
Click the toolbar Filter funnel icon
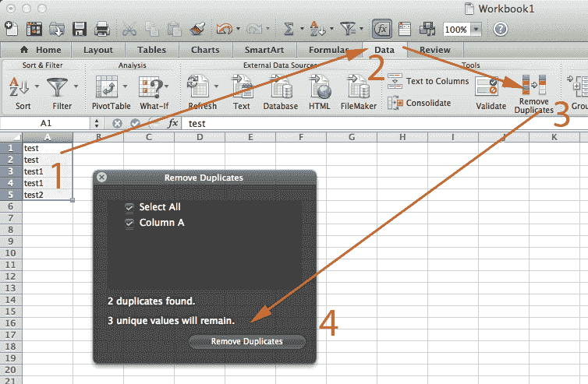point(348,29)
